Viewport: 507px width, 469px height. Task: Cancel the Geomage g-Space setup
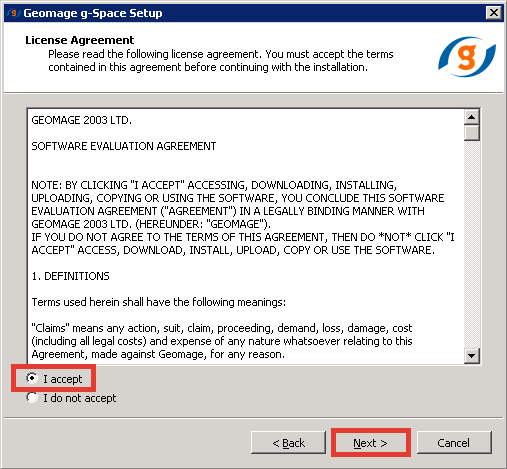click(454, 443)
